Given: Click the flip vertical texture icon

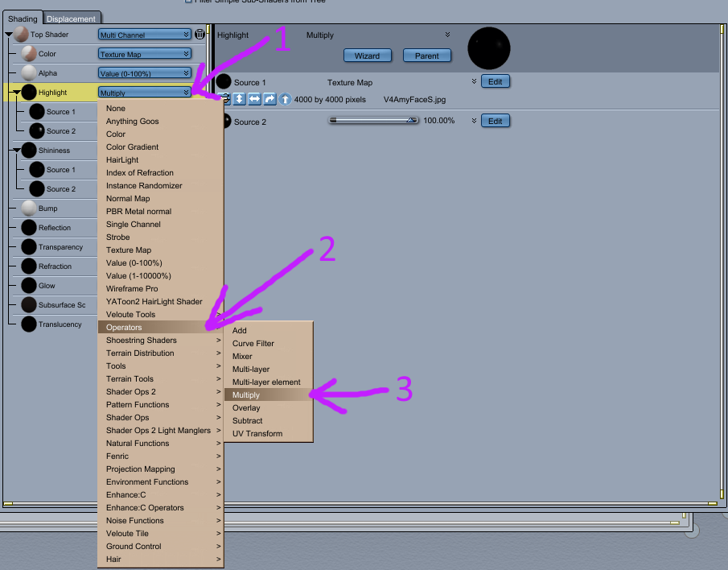Looking at the screenshot, I should coord(239,99).
